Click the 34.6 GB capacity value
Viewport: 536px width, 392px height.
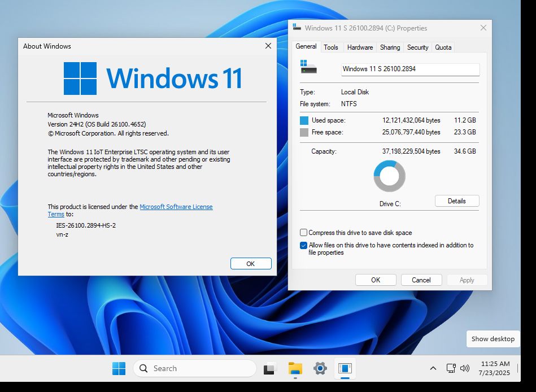[x=465, y=151]
